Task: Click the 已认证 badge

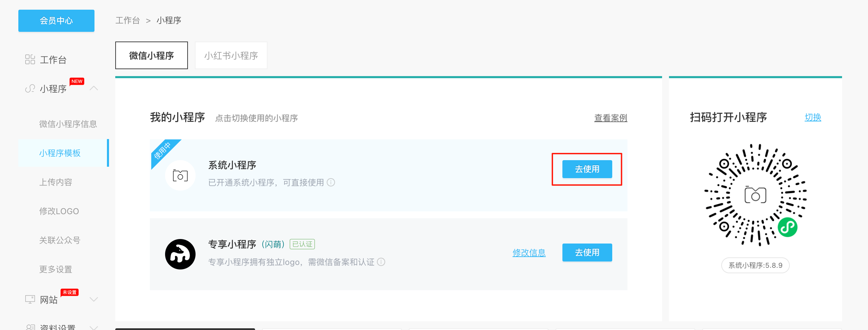Action: click(302, 244)
